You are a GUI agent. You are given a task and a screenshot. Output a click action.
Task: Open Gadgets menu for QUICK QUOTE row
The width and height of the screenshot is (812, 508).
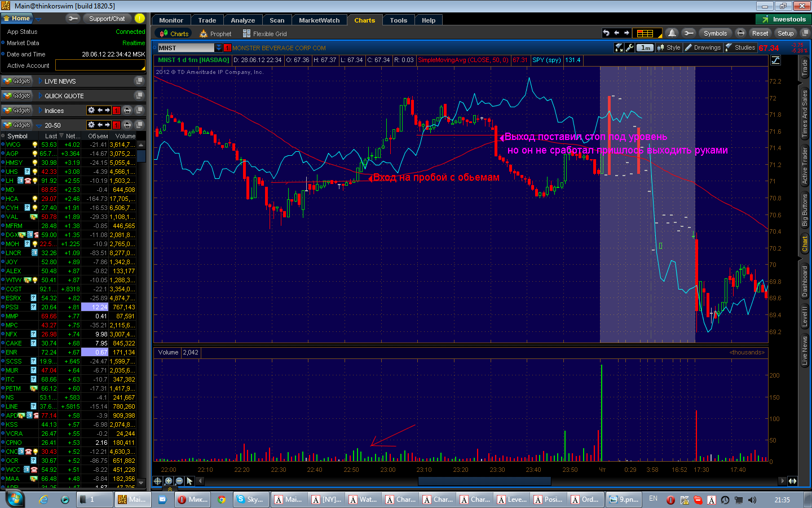[17, 96]
